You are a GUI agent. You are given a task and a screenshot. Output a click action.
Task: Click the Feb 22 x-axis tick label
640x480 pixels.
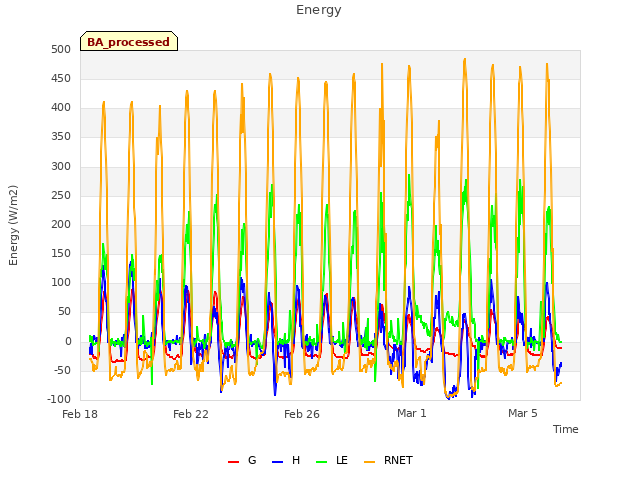191,414
